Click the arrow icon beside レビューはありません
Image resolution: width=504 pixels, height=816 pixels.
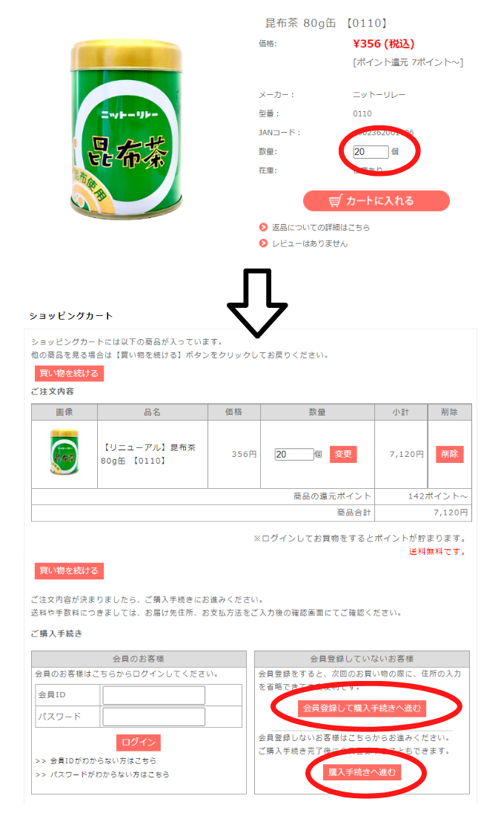[263, 243]
